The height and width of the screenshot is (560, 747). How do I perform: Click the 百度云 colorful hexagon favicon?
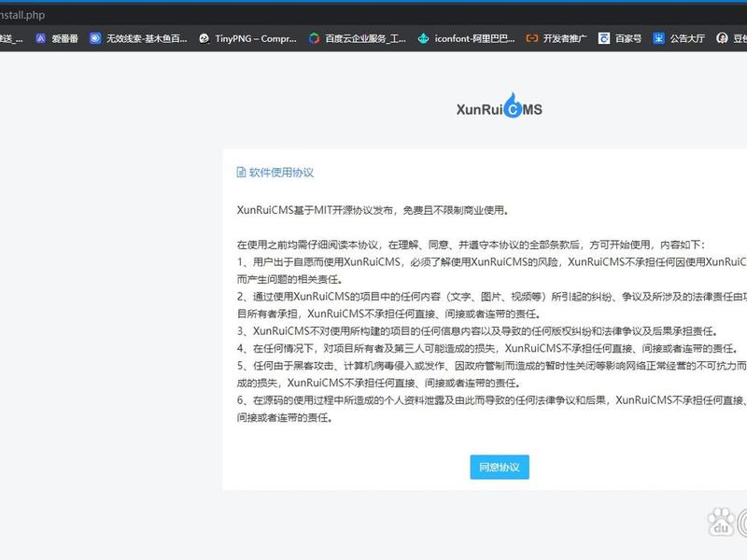tap(314, 38)
